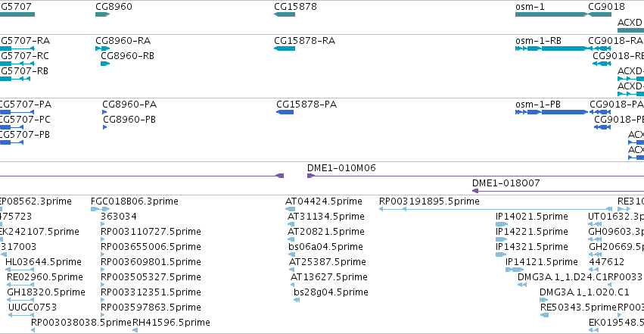The image size is (644, 334).
Task: Open the AT04424.5prime EST label
Action: pyautogui.click(x=324, y=201)
